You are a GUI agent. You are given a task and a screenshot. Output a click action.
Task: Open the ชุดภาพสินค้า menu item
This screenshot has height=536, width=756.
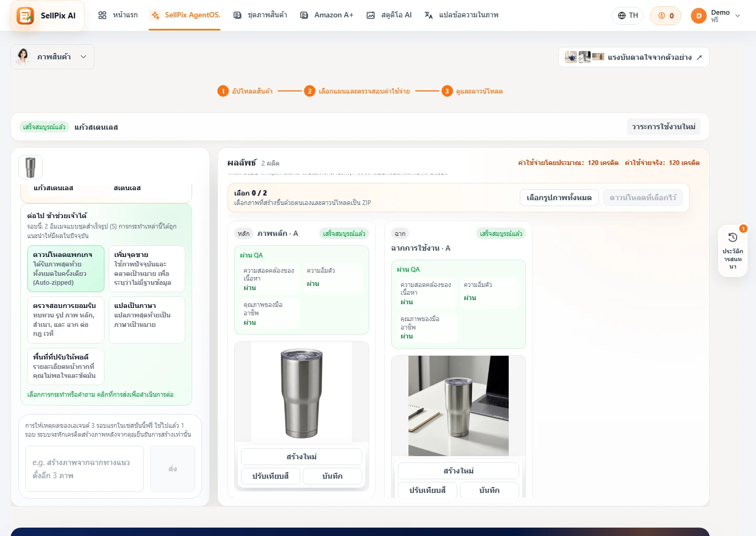pyautogui.click(x=260, y=15)
